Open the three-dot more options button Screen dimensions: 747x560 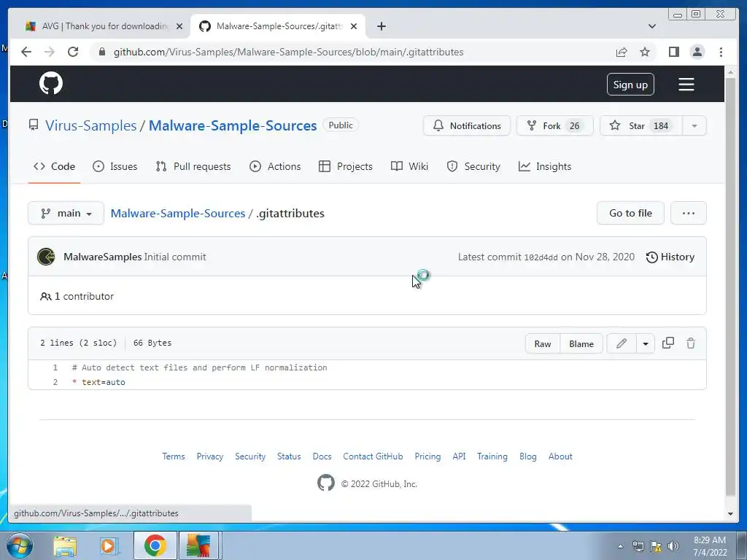[688, 213]
